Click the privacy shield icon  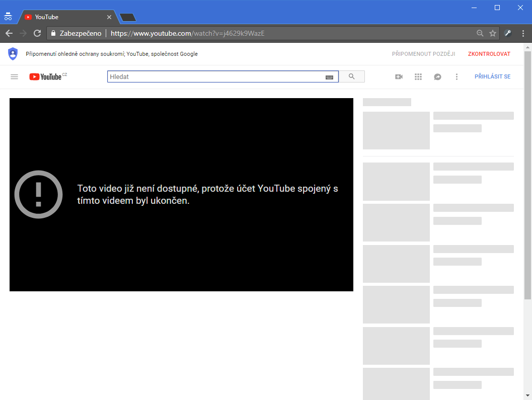[x=13, y=54]
